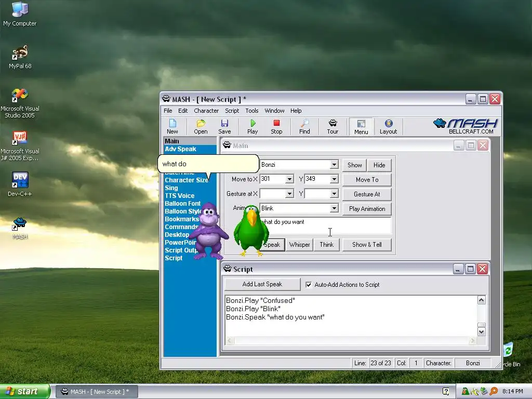
Task: Click the Main sidebar header
Action: [190, 141]
